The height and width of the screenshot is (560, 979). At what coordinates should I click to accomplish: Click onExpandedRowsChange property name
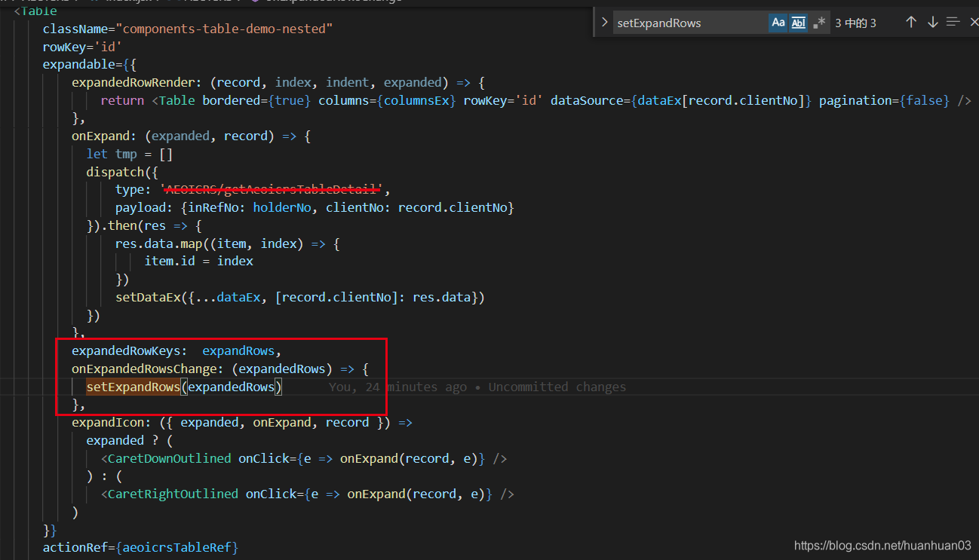coord(144,369)
